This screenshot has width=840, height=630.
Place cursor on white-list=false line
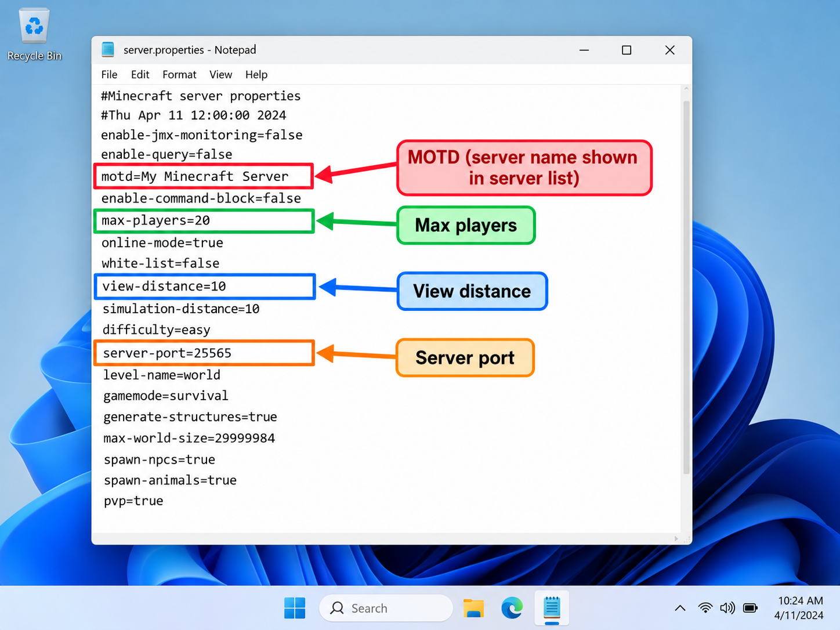(161, 263)
